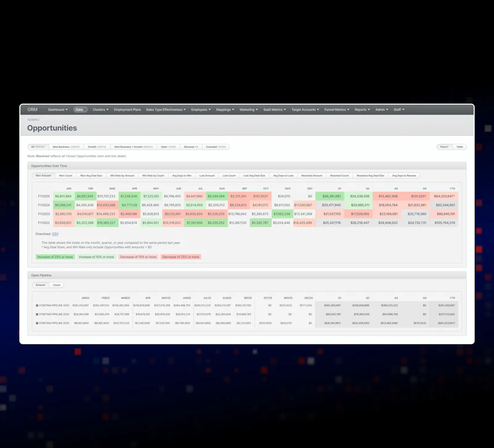
Task: Select Win Rate by Amount metric
Action: pyautogui.click(x=122, y=176)
